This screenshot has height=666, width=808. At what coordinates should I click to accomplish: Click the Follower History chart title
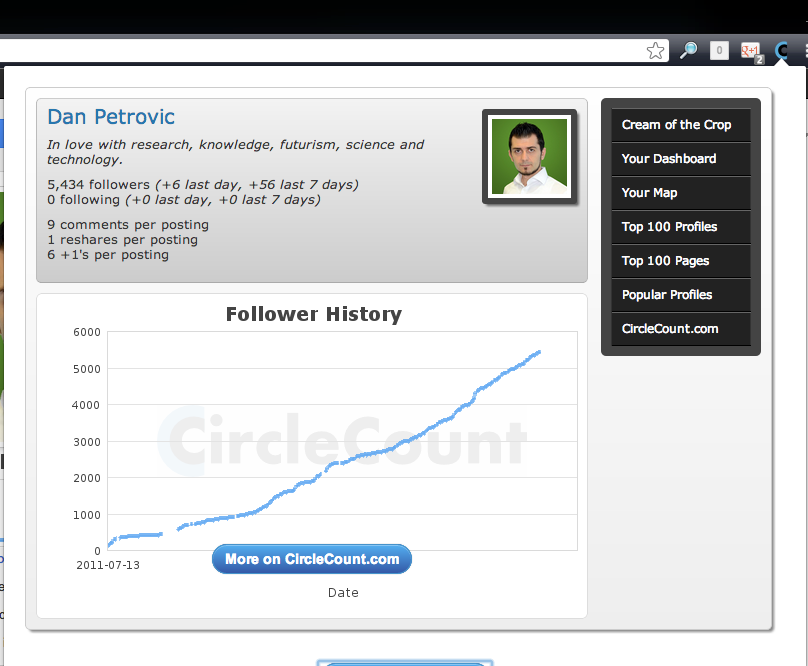(x=314, y=314)
